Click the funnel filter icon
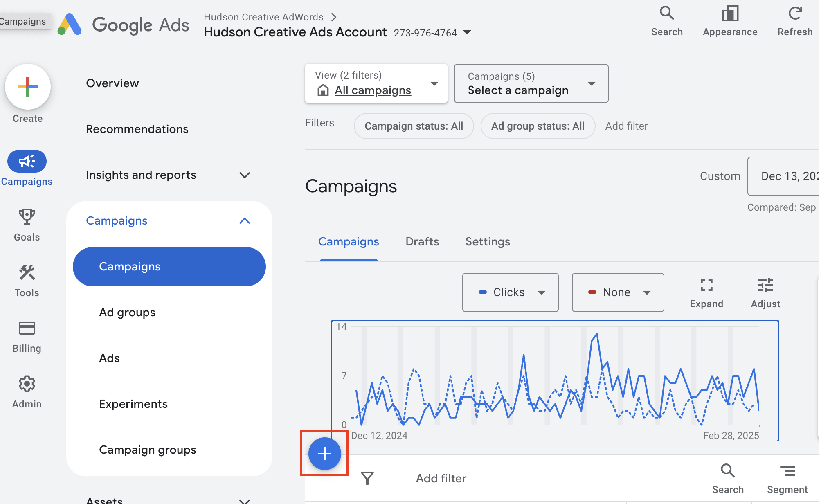This screenshot has width=819, height=504. pos(367,478)
